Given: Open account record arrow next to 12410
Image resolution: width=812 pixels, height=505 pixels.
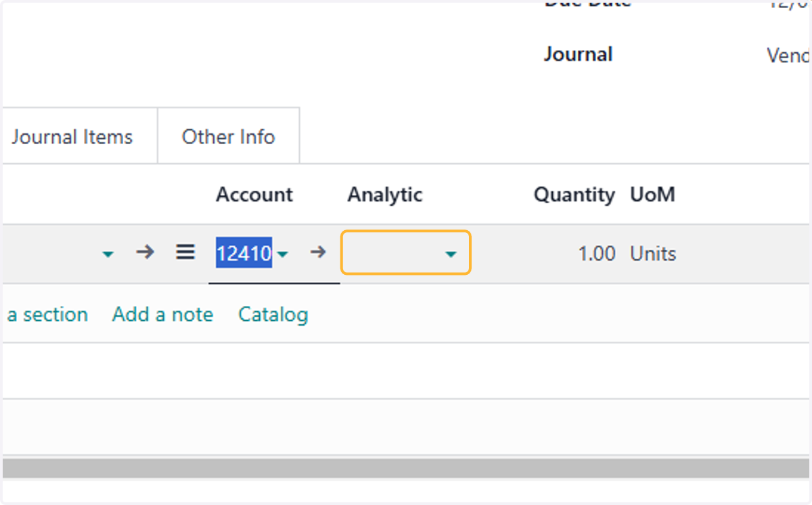Looking at the screenshot, I should [x=318, y=253].
